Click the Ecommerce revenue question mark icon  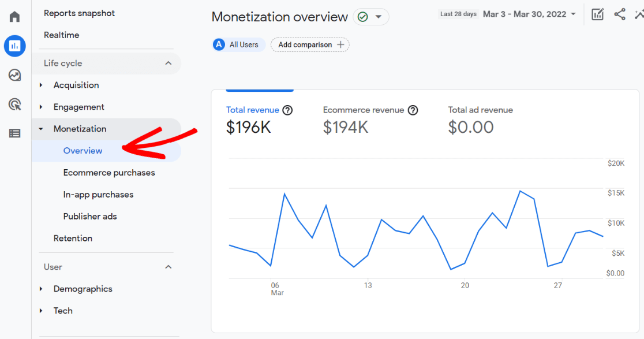pyautogui.click(x=413, y=110)
